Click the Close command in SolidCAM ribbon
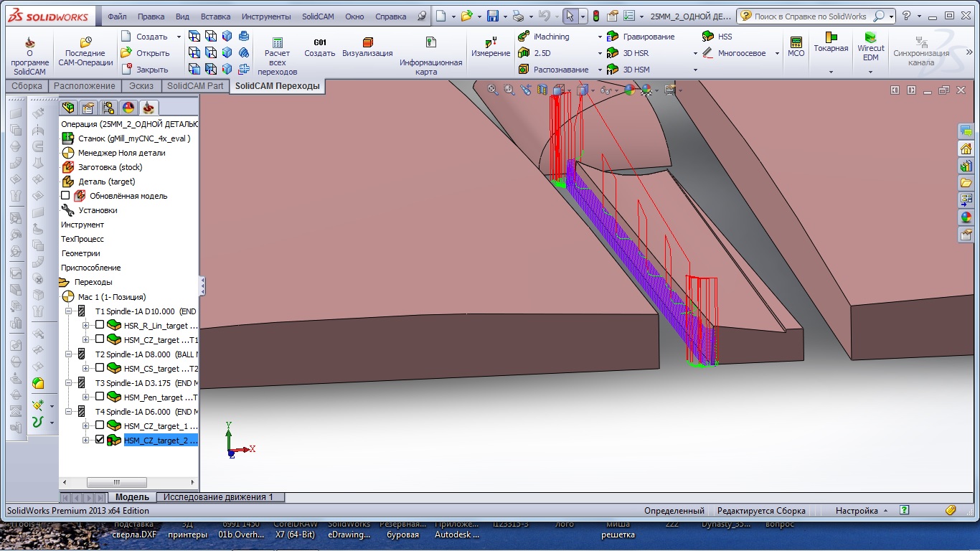Viewport: 980px width, 551px height. click(151, 70)
